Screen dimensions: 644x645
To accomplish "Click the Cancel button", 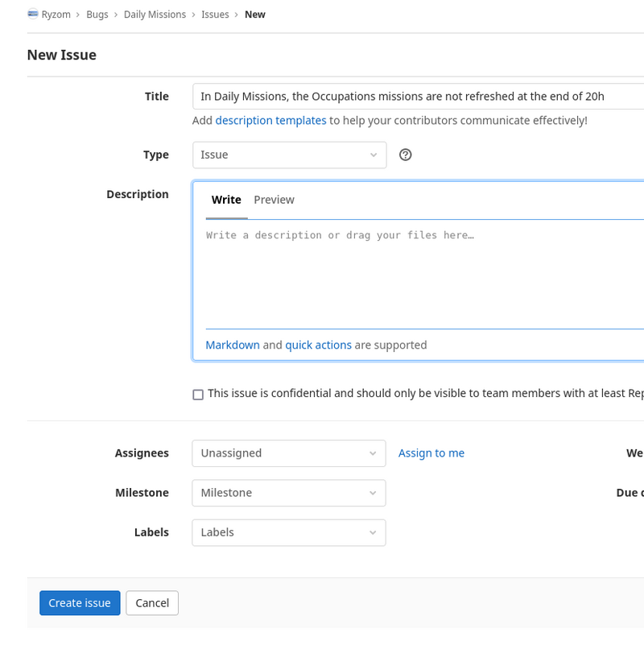I will [152, 603].
